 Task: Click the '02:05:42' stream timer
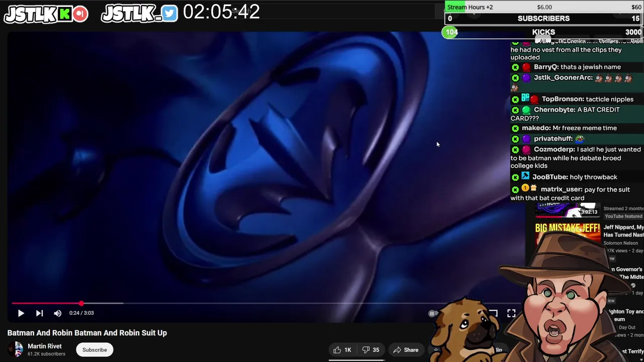coord(221,12)
